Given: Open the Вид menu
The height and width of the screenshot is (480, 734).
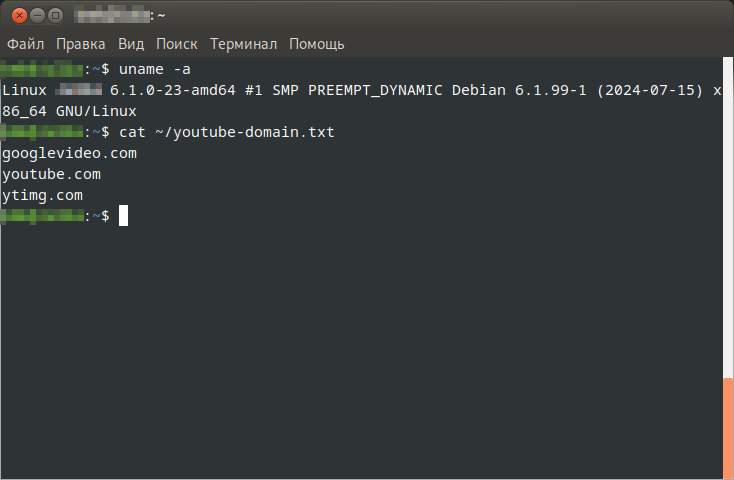Looking at the screenshot, I should [131, 44].
